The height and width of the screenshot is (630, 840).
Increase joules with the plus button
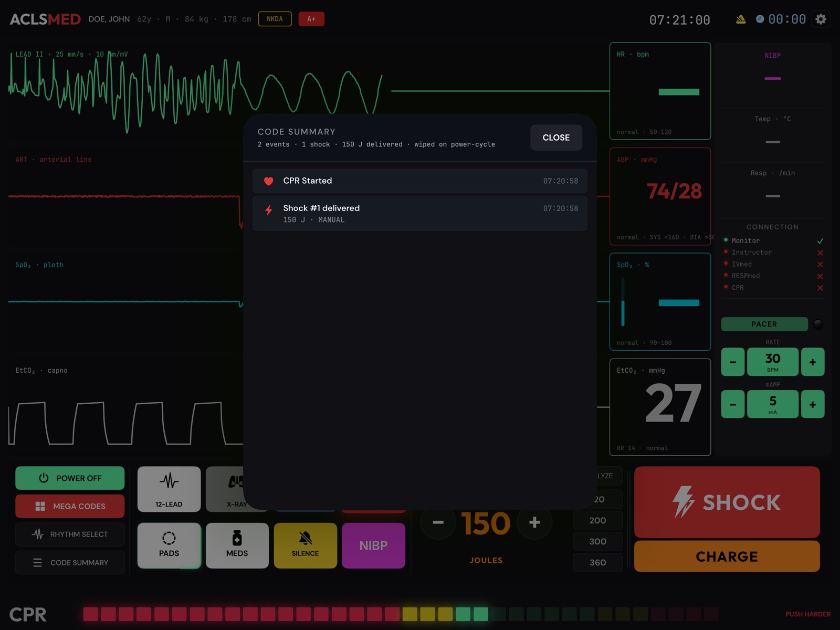[534, 522]
